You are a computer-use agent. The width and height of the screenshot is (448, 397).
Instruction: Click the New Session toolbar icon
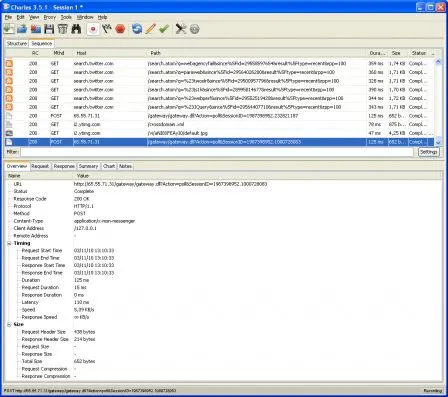pyautogui.click(x=9, y=29)
